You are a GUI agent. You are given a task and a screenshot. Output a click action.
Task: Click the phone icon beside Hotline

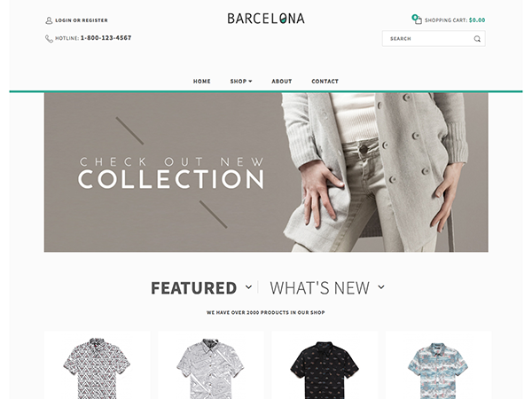click(x=49, y=39)
